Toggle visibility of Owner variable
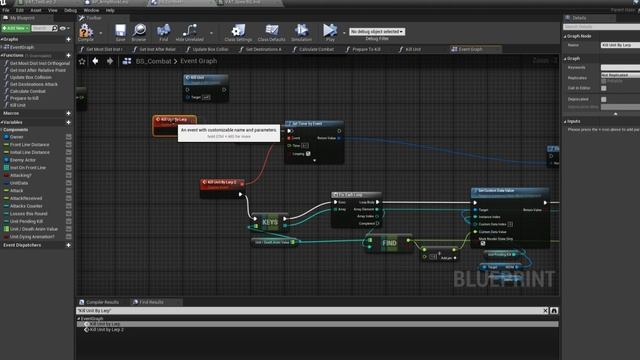Screen dimensions: 640x360 [69, 137]
